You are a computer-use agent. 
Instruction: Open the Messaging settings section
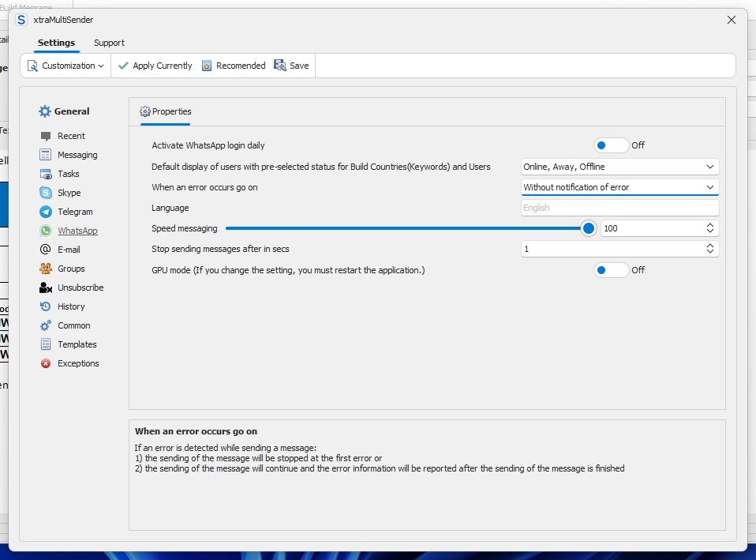click(x=69, y=155)
